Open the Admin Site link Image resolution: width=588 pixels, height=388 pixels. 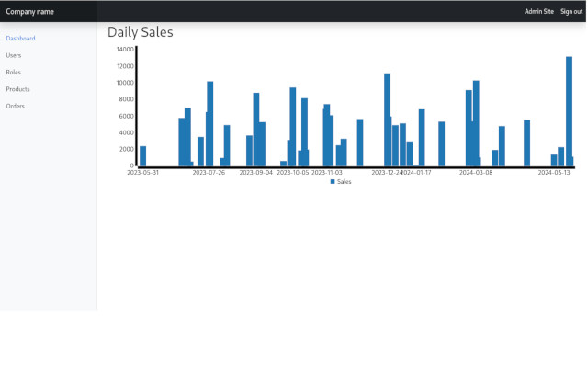(538, 11)
